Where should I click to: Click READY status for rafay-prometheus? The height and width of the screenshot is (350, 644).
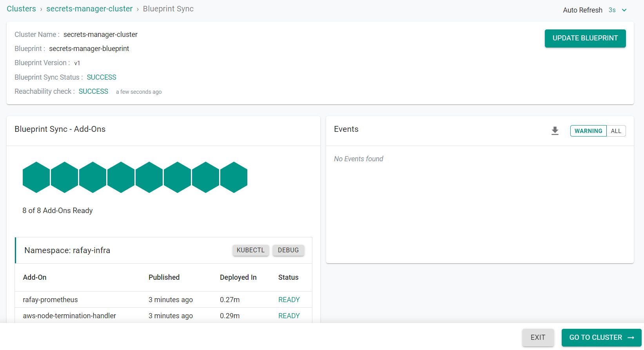pos(289,300)
